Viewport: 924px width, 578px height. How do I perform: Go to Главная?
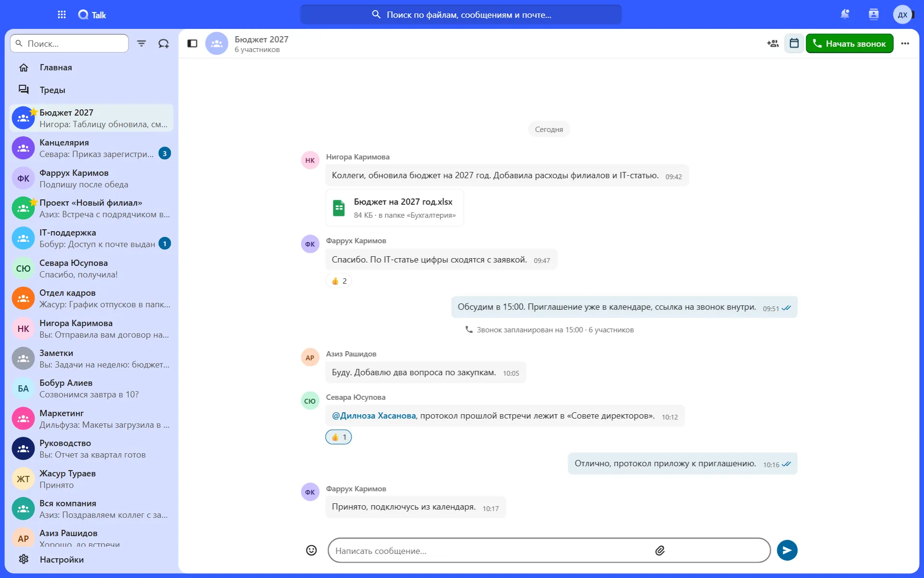pos(91,67)
